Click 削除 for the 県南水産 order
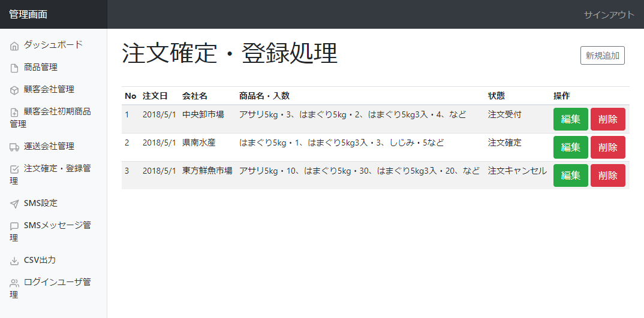This screenshot has height=318, width=644. (x=608, y=147)
